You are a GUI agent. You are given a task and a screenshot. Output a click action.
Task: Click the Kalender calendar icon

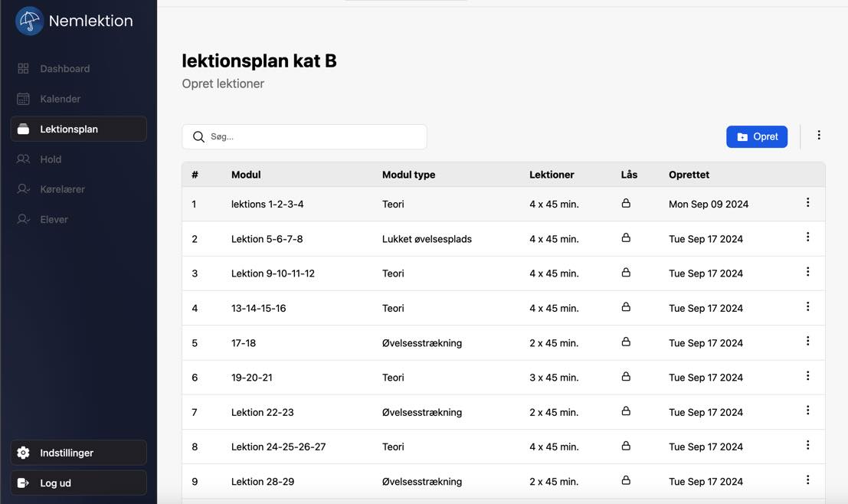tap(23, 99)
